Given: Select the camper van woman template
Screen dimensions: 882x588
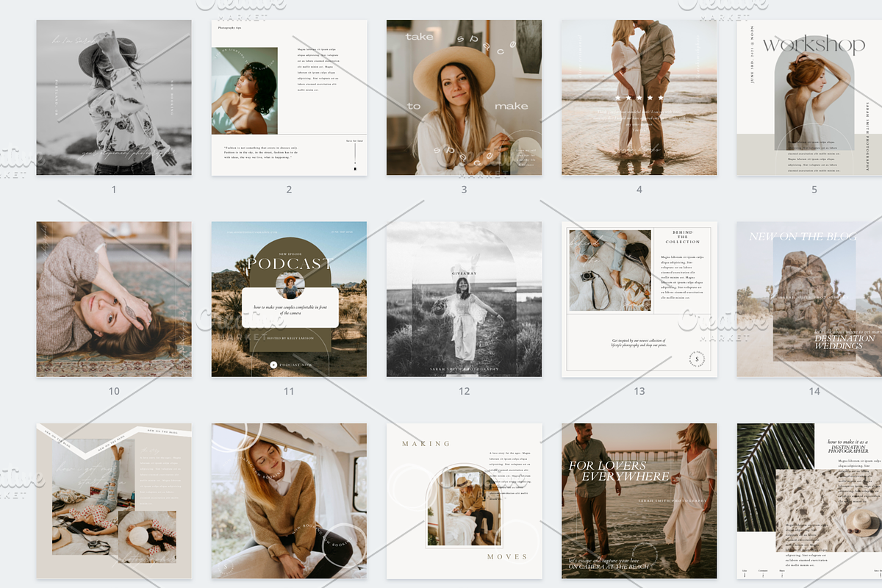Looking at the screenshot, I should pyautogui.click(x=289, y=501).
